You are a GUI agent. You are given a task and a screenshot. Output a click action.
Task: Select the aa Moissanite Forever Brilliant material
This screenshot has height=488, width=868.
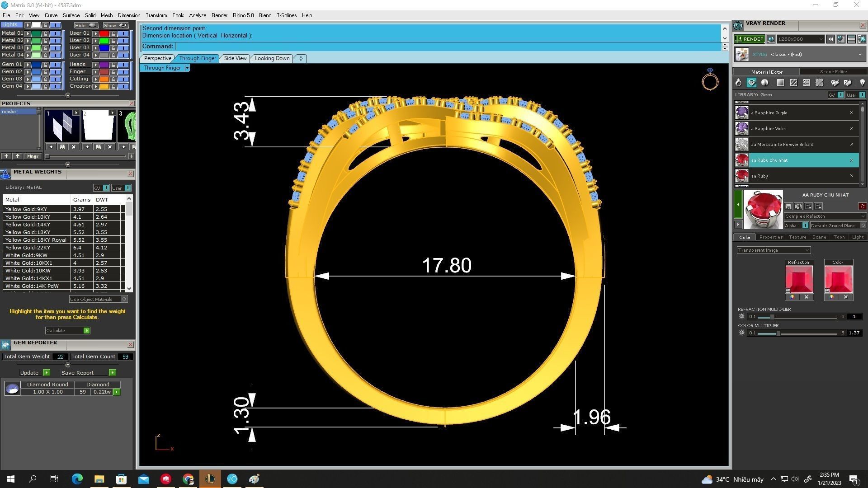click(x=782, y=145)
